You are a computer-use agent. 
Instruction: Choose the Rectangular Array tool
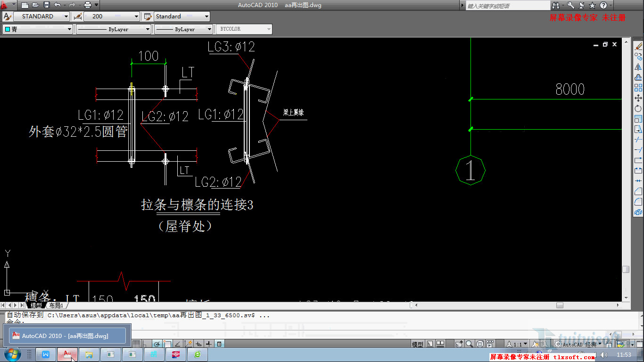[638, 88]
